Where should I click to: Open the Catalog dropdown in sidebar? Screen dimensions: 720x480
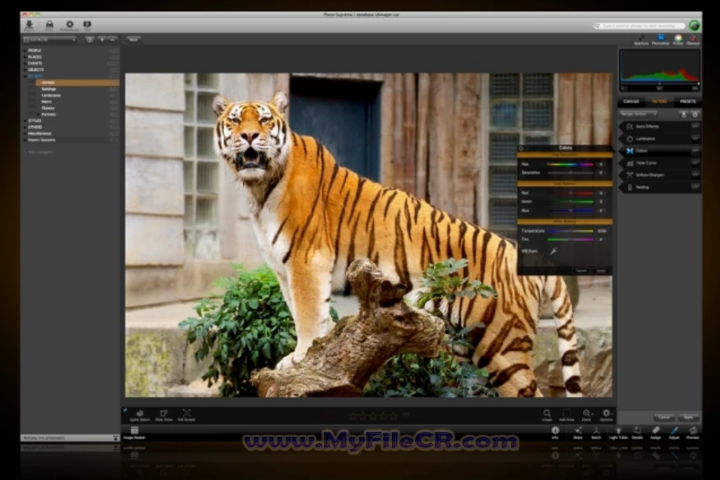pyautogui.click(x=50, y=40)
